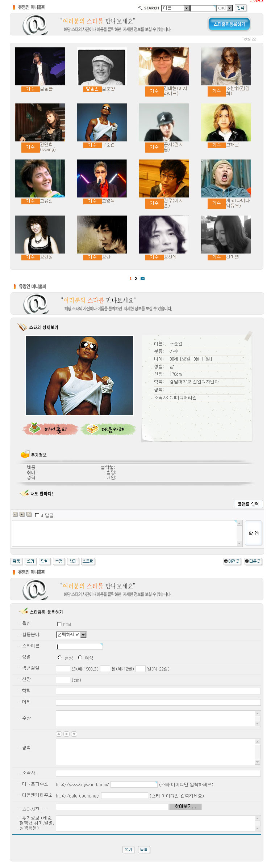Click the magnifier SEARCH icon at top

[x=140, y=8]
